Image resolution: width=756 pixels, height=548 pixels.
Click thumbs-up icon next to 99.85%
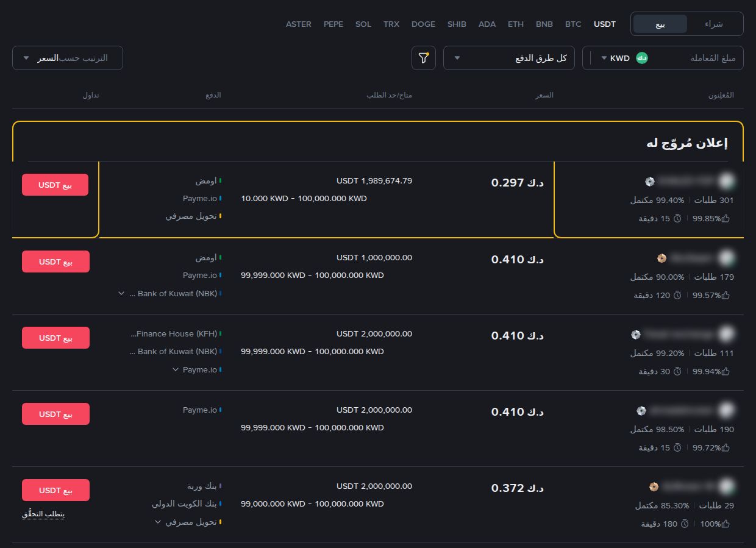(726, 218)
